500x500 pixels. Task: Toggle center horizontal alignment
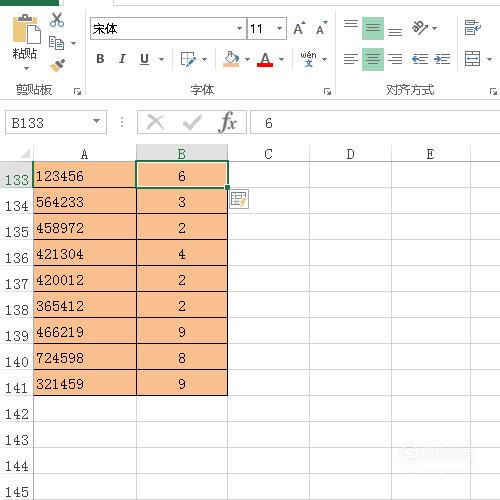tap(373, 59)
